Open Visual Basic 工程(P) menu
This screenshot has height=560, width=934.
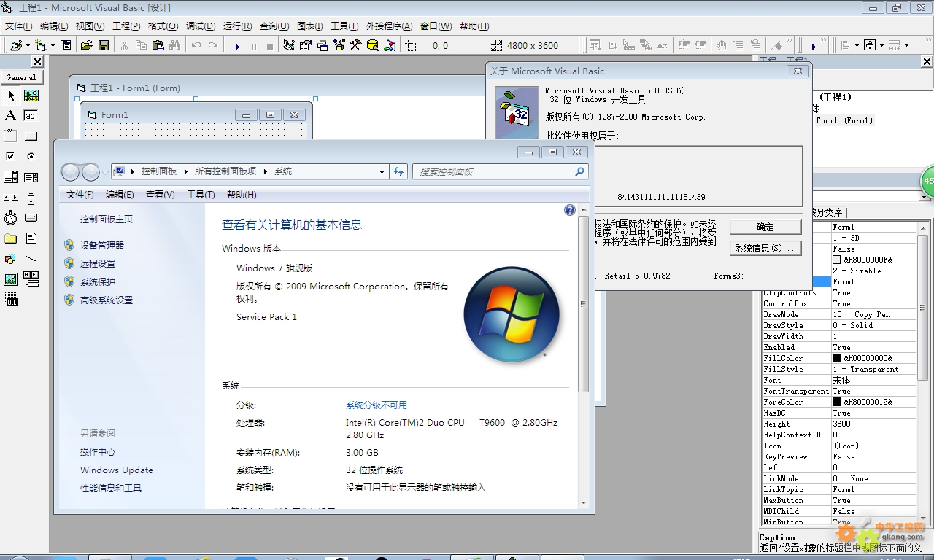tap(126, 26)
